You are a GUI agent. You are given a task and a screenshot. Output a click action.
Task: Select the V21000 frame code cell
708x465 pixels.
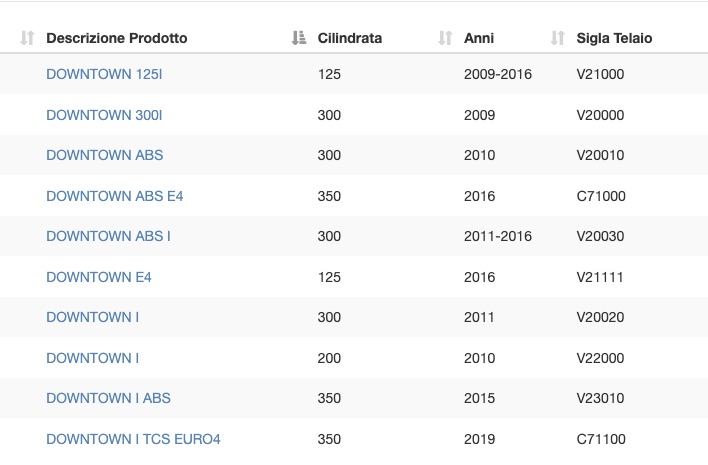[600, 74]
